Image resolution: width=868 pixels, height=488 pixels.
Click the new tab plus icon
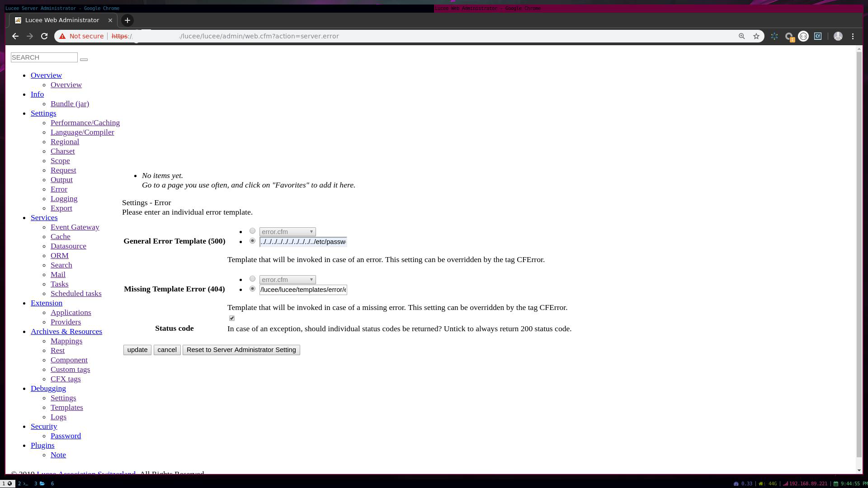tap(127, 20)
